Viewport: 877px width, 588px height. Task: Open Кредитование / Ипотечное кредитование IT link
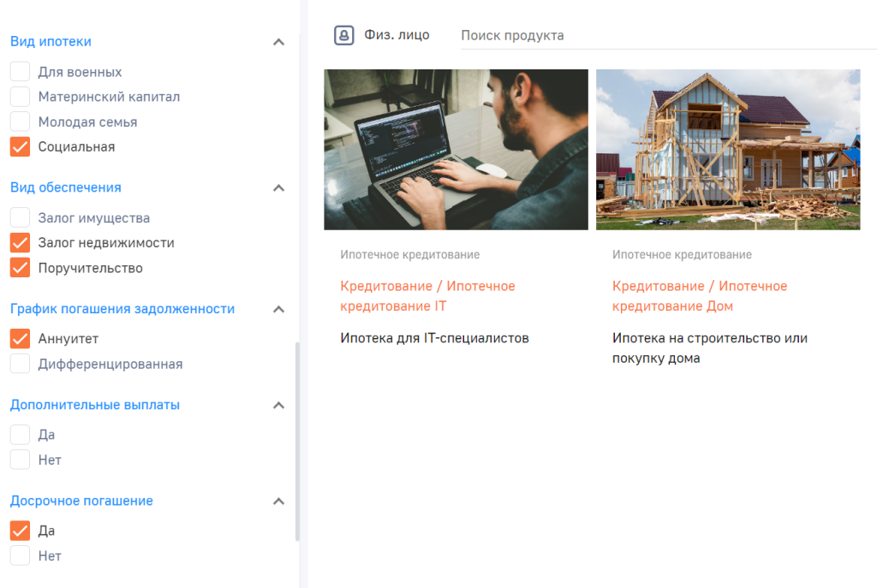(427, 296)
